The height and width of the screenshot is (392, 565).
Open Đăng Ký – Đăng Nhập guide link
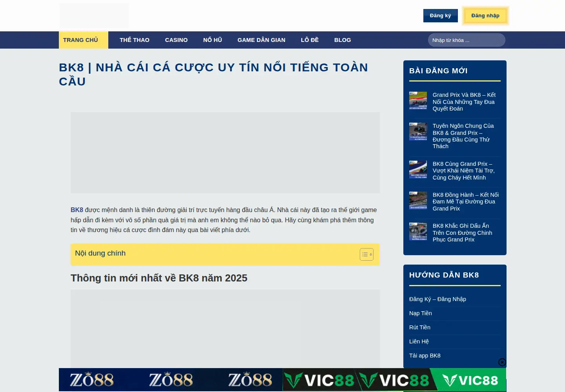tap(437, 299)
